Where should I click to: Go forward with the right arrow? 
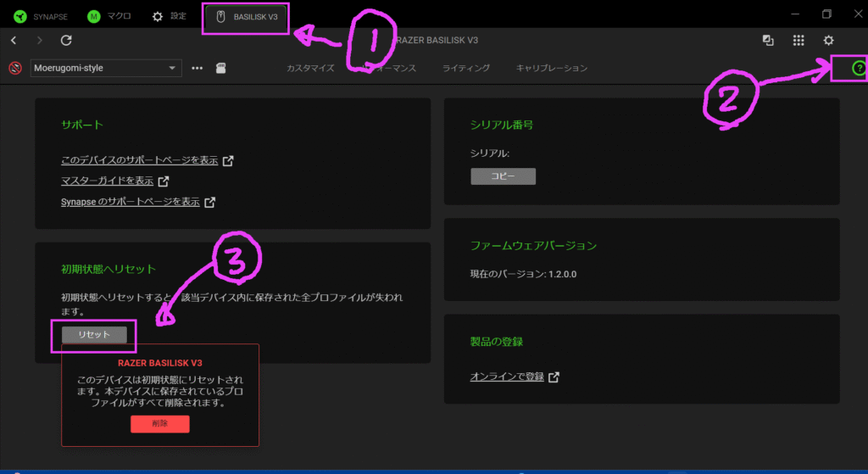point(39,40)
